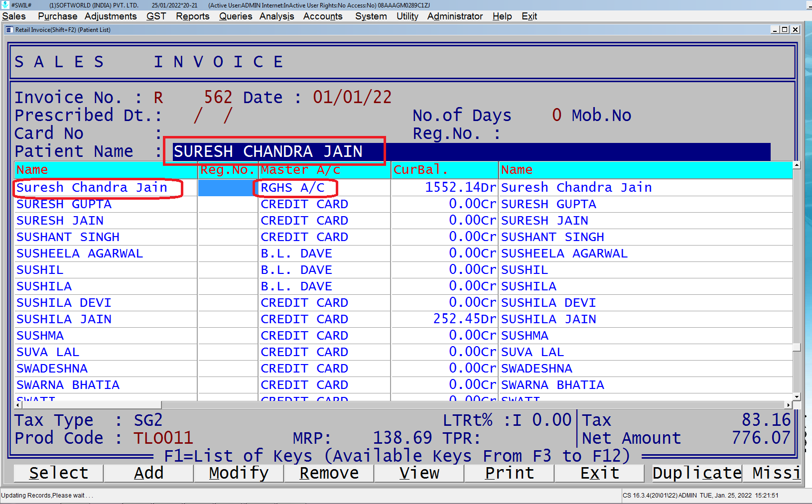Restore the Retail Invoice child window

[x=785, y=30]
